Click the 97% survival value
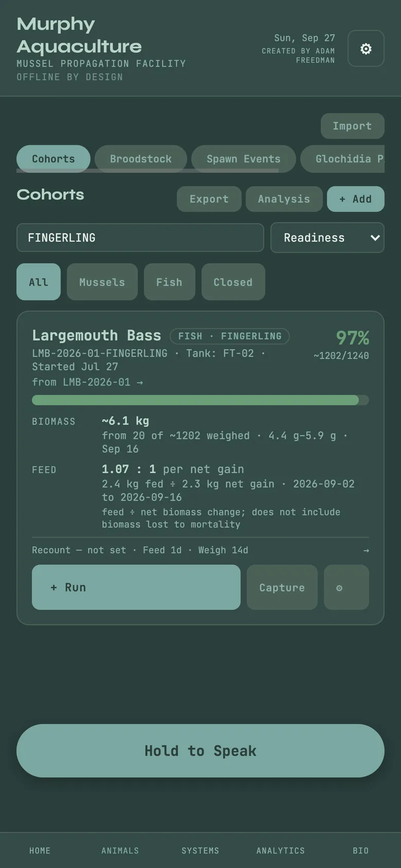This screenshot has width=401, height=868. point(353,338)
